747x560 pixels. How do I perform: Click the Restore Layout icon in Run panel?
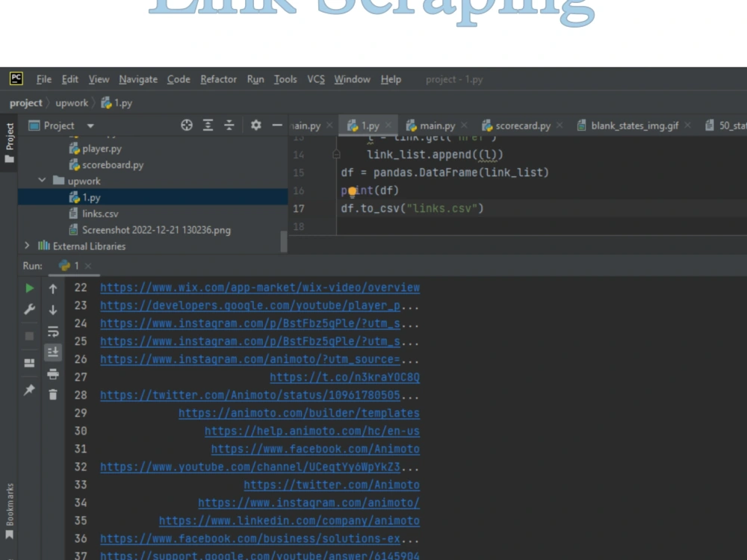click(x=29, y=363)
